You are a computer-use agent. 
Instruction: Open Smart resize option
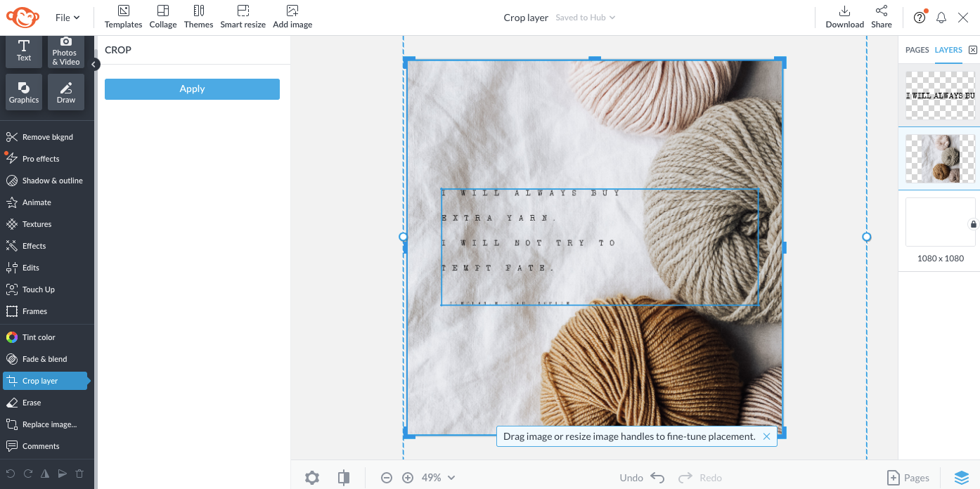[243, 17]
